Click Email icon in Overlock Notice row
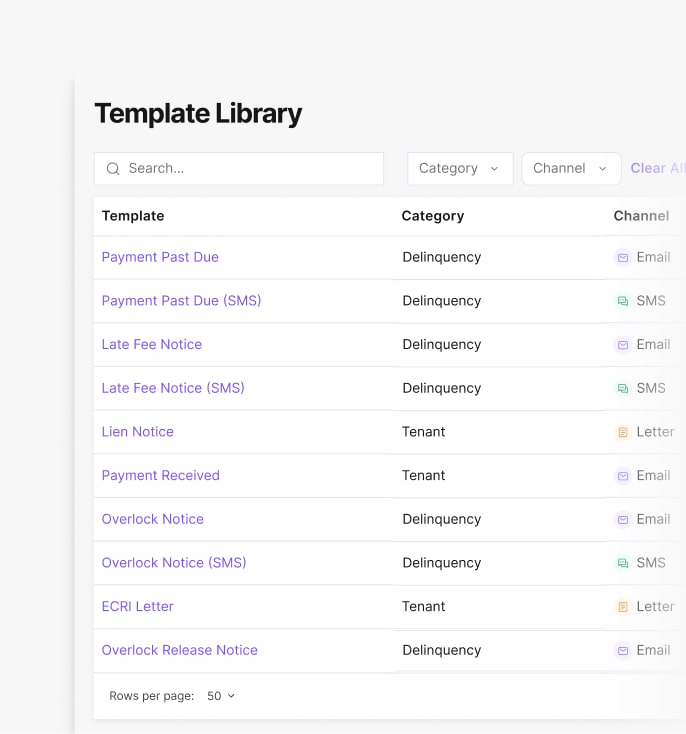The width and height of the screenshot is (686, 734). (623, 520)
